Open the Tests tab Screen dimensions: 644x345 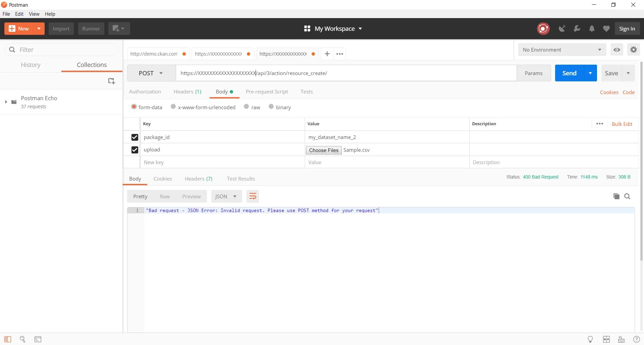(x=307, y=91)
